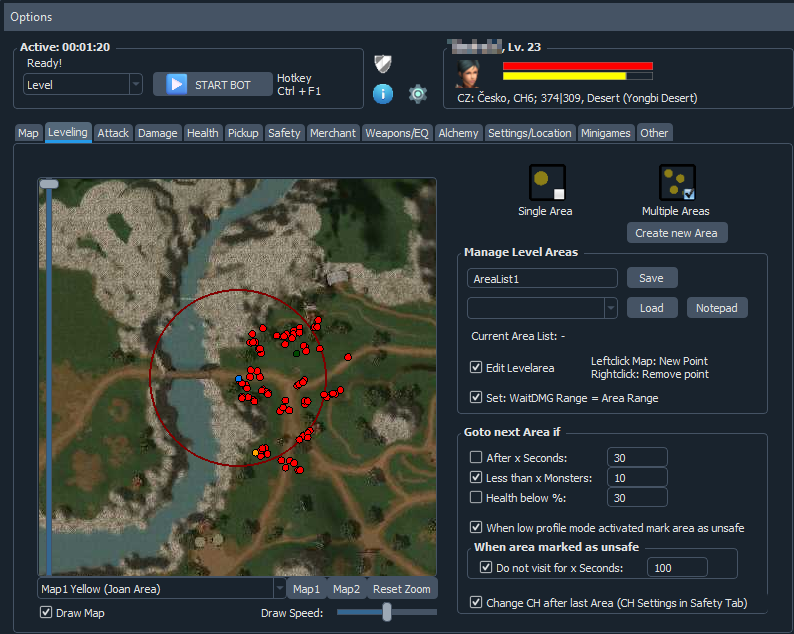
Task: Click the Map1 button
Action: pos(306,589)
